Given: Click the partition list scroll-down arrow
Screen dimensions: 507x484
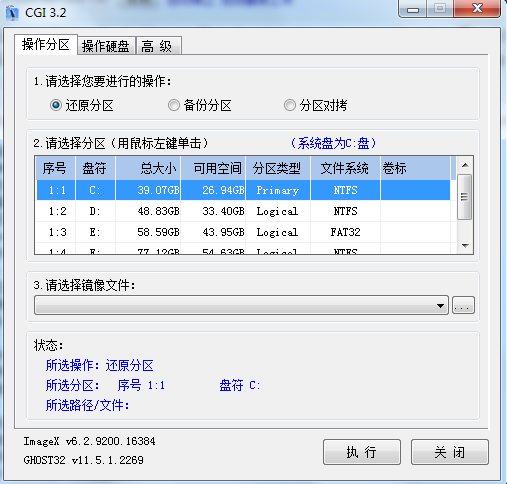Looking at the screenshot, I should pos(465,246).
